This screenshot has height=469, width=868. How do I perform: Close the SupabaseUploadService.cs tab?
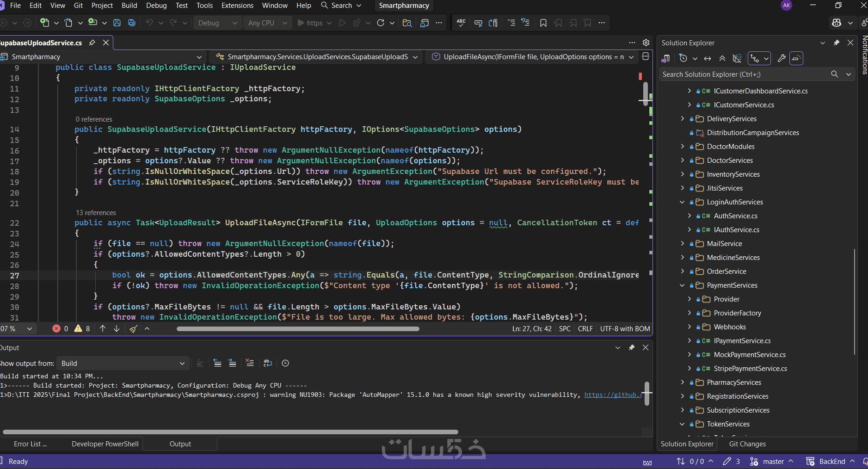click(106, 43)
